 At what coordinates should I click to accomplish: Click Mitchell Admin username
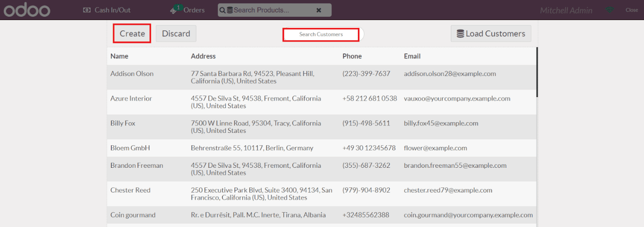(x=566, y=10)
